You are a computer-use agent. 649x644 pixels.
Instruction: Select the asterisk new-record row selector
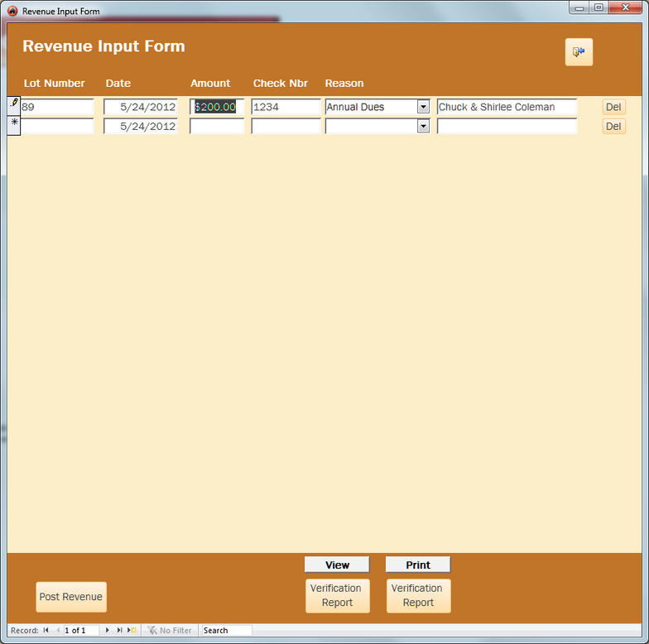click(13, 126)
